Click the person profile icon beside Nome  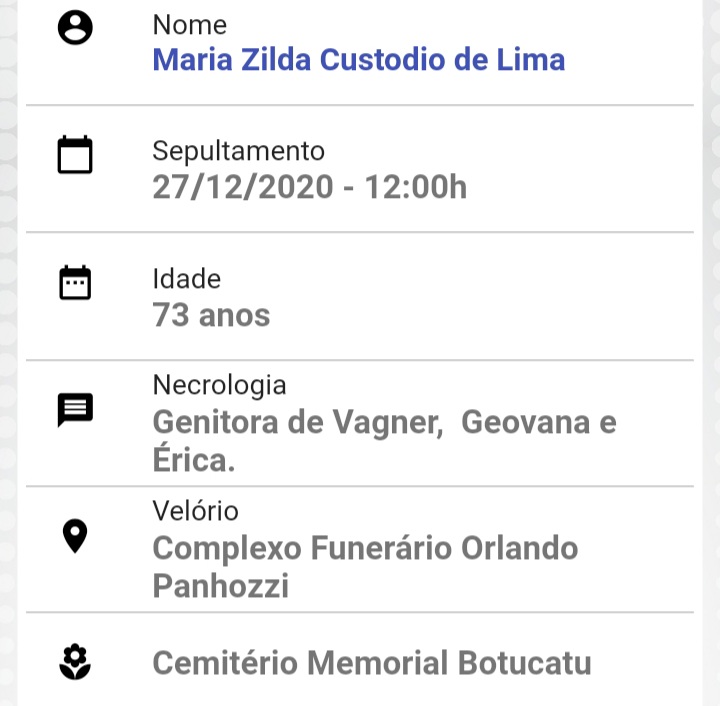click(75, 28)
